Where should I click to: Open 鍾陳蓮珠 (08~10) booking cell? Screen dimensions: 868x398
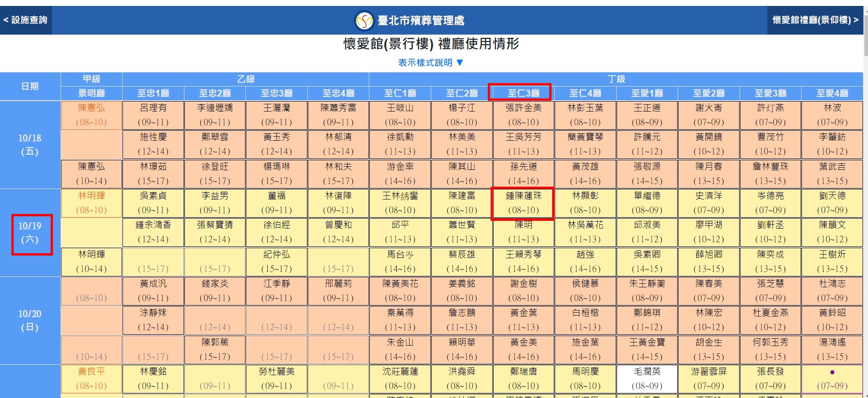[x=524, y=203]
